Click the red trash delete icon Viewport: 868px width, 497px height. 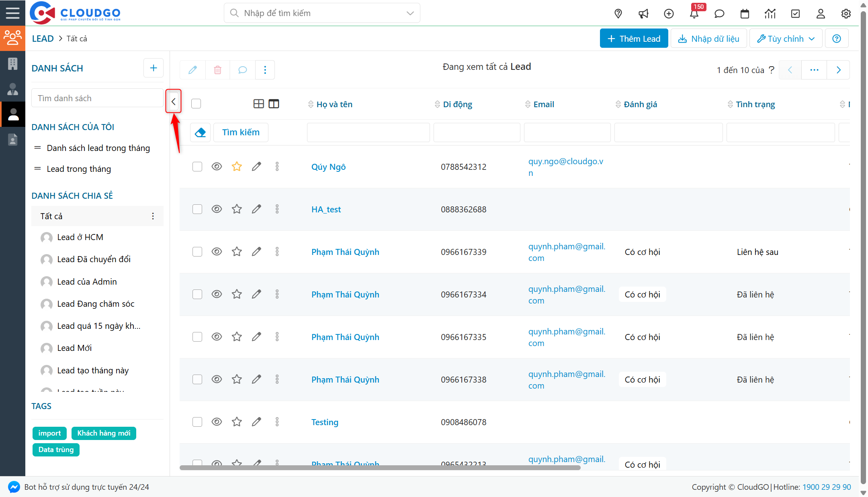coord(217,70)
